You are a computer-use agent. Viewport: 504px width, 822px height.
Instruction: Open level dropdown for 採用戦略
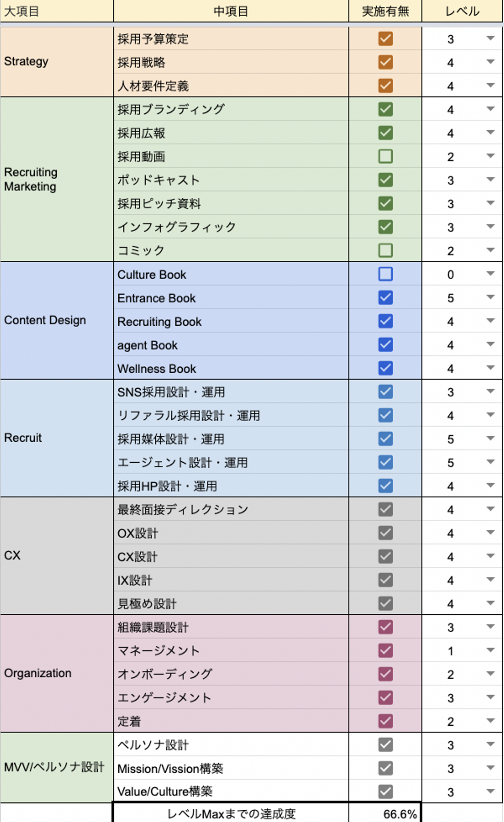[x=490, y=62]
